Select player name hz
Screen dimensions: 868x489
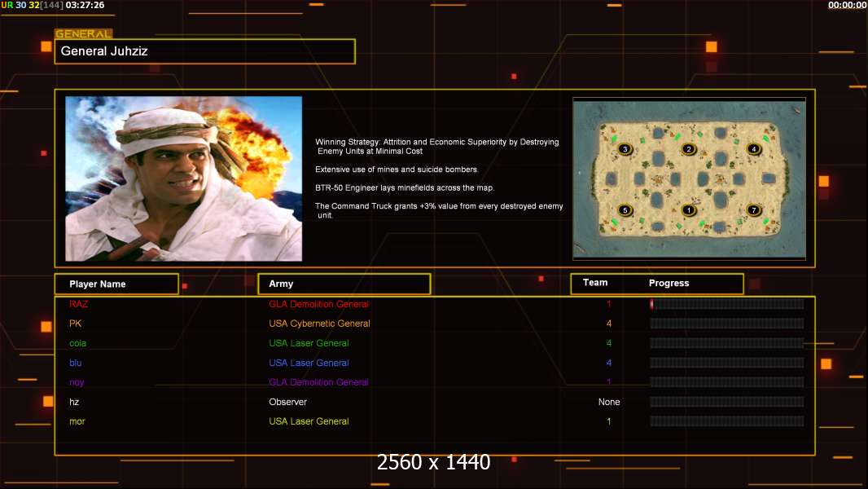point(74,402)
